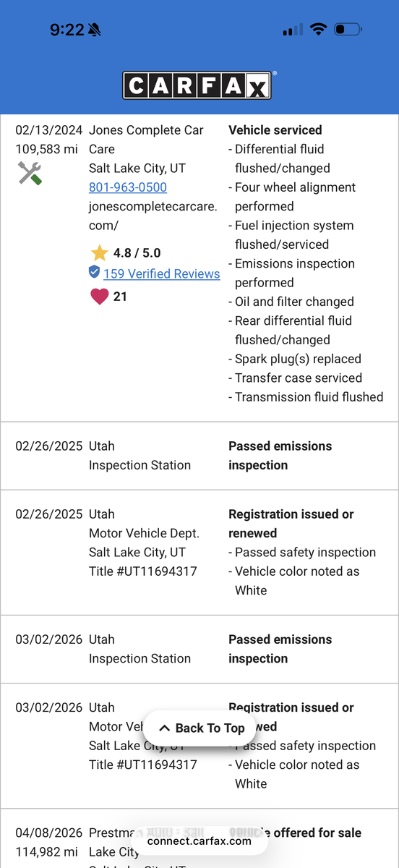Screen dimensions: 399x868
Task: Tap the wrench service icon
Action: pos(30,173)
